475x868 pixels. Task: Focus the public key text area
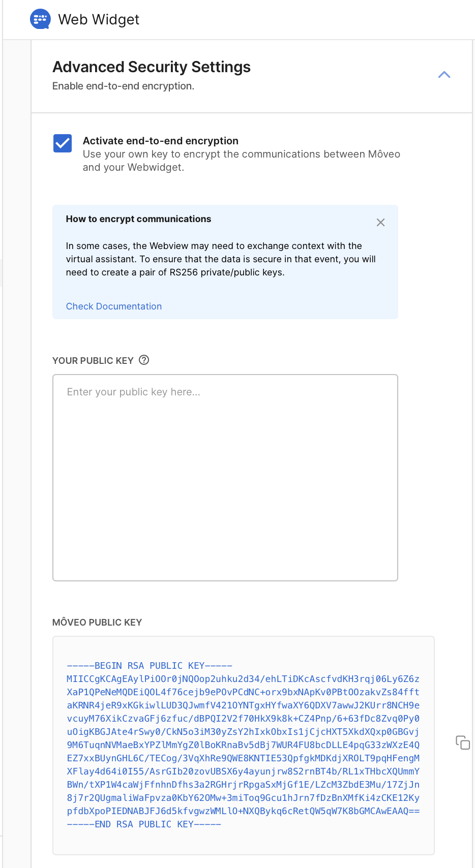click(x=225, y=477)
